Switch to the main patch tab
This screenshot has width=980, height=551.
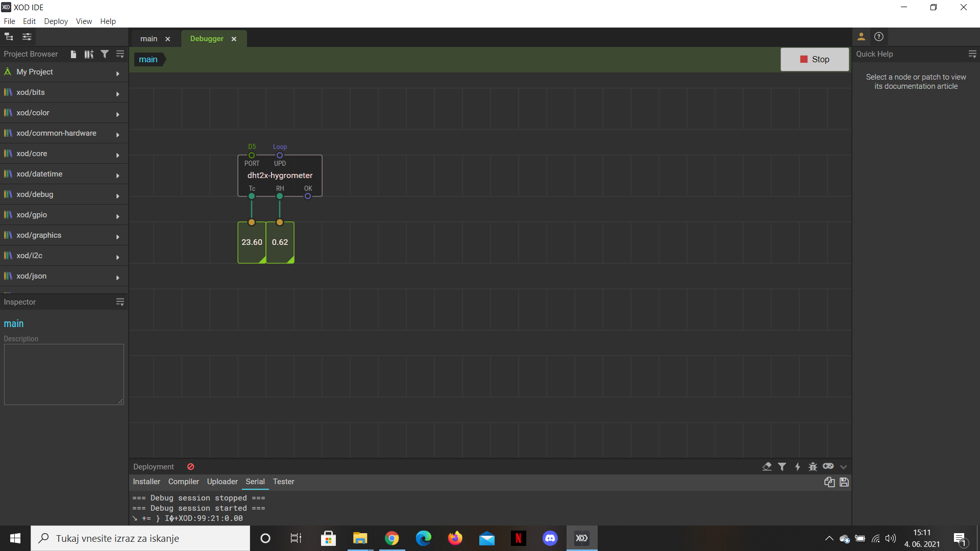[x=149, y=39]
